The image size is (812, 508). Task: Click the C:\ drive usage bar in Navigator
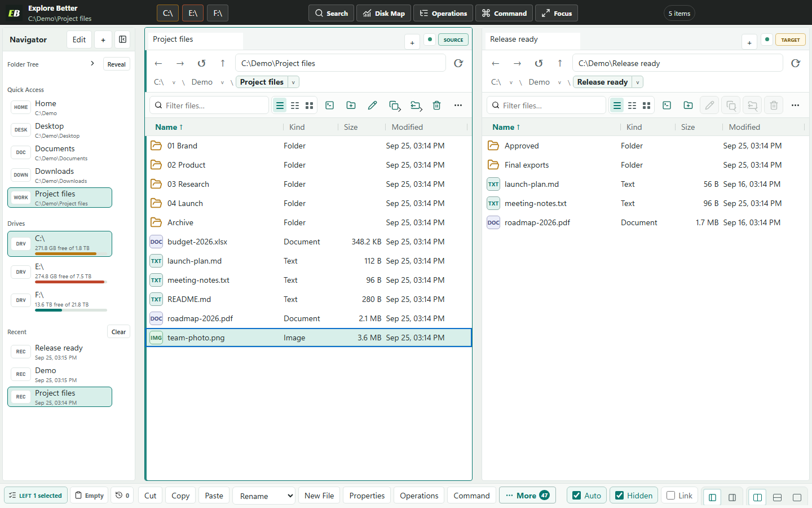coord(71,253)
